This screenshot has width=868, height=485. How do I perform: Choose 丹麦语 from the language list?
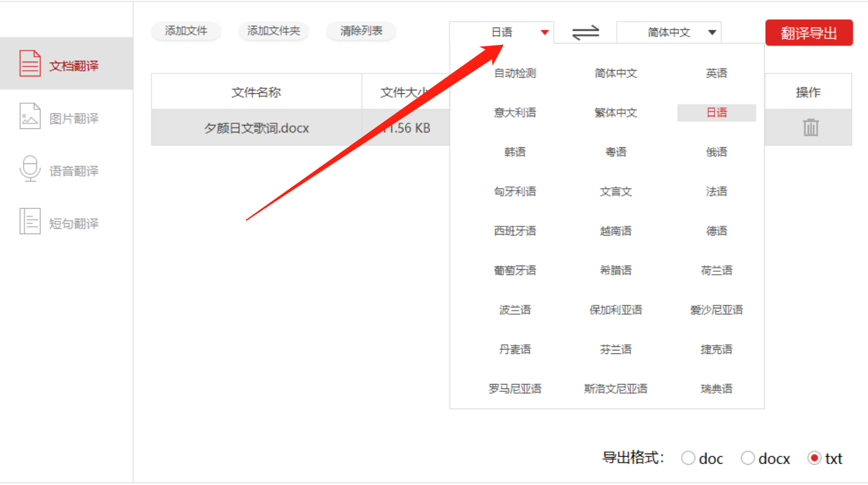click(x=515, y=349)
